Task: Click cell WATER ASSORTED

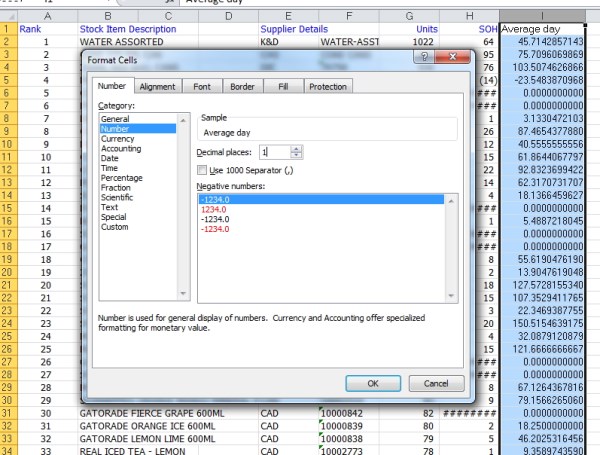Action: pos(122,42)
